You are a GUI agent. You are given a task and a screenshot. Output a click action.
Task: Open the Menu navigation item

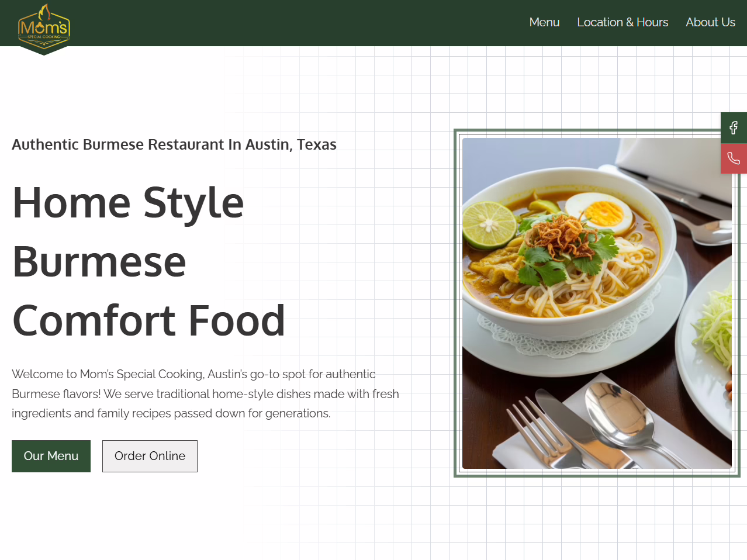pos(544,23)
